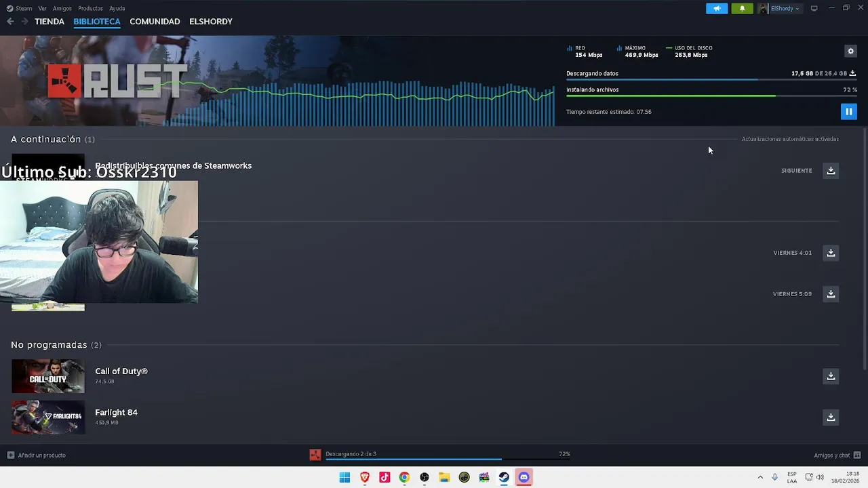Open TikTok app from taskbar

click(384, 477)
